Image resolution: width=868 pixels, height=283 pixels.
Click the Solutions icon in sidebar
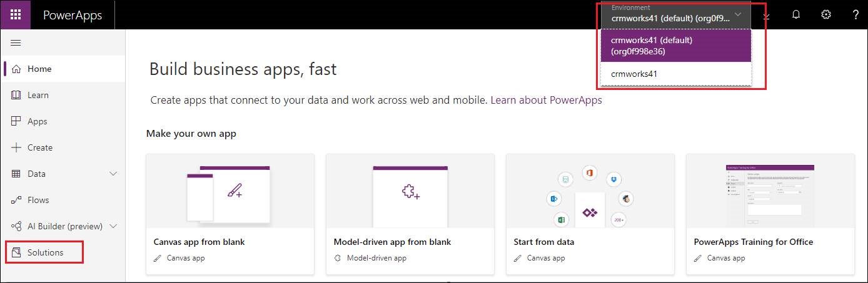point(16,252)
